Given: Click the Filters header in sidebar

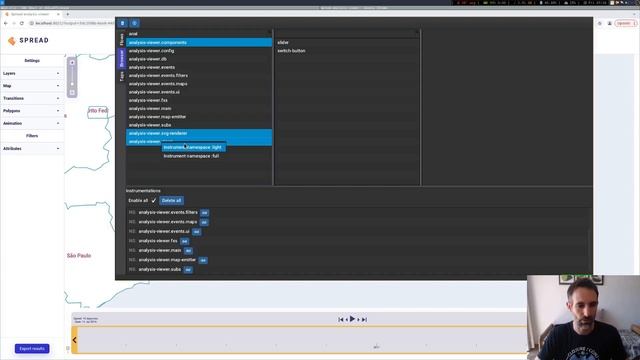Looking at the screenshot, I should (32, 136).
